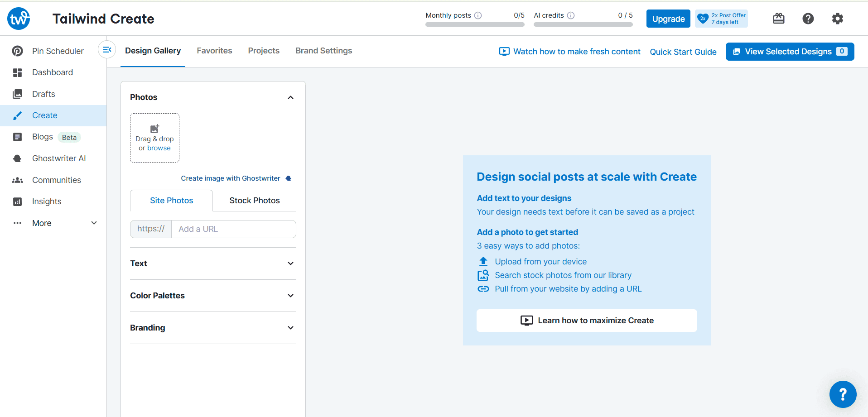Click the https:// prefix label
The height and width of the screenshot is (417, 868).
(151, 229)
